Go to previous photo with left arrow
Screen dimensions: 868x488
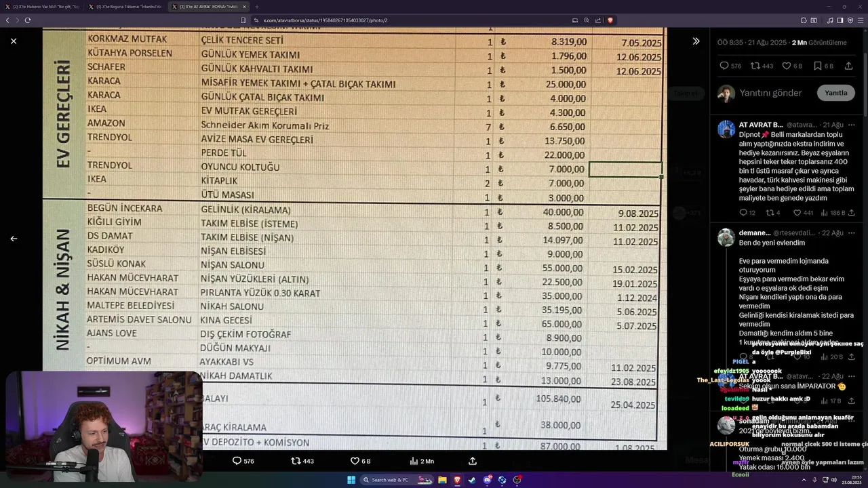click(x=14, y=239)
